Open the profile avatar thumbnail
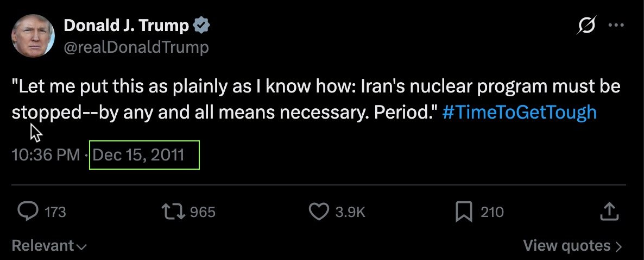Image resolution: width=644 pixels, height=260 pixels. pos(33,36)
